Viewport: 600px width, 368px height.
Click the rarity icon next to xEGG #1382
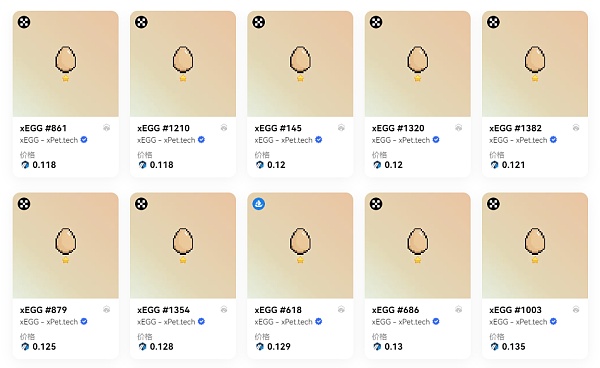(x=576, y=128)
